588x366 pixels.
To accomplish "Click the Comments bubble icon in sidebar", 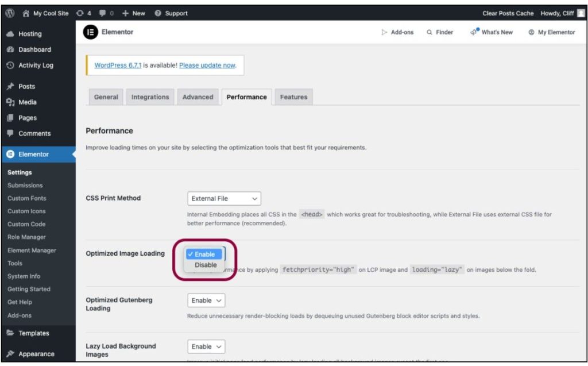I will tap(10, 133).
